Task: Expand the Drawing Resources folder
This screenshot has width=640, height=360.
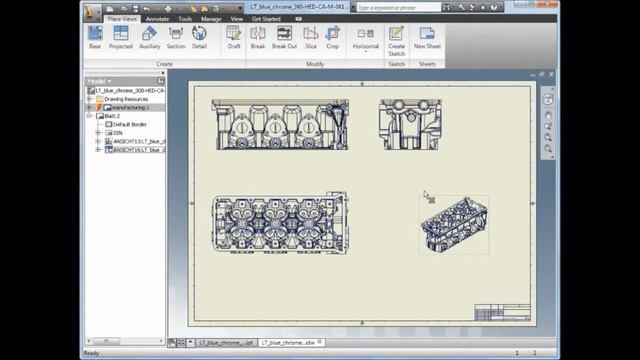Action: pyautogui.click(x=89, y=99)
